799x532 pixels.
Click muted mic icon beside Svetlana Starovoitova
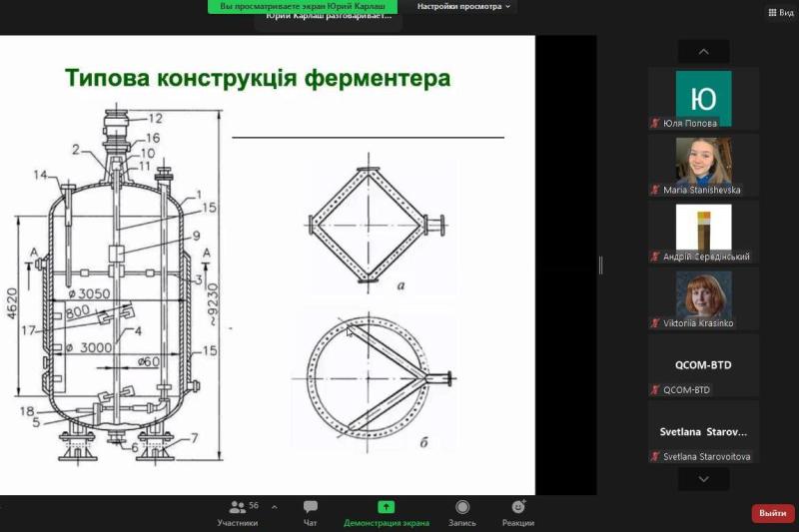point(655,457)
